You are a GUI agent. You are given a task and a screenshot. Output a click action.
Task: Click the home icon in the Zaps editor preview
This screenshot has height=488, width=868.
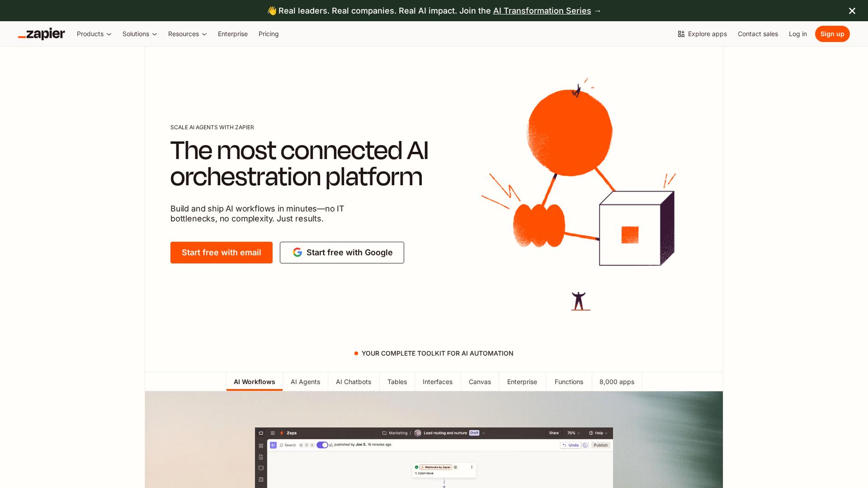tap(261, 433)
